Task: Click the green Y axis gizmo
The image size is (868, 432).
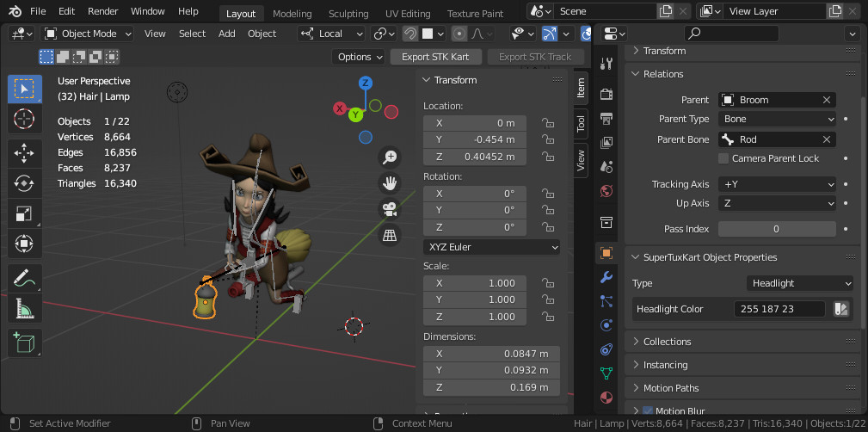Action: (x=355, y=114)
